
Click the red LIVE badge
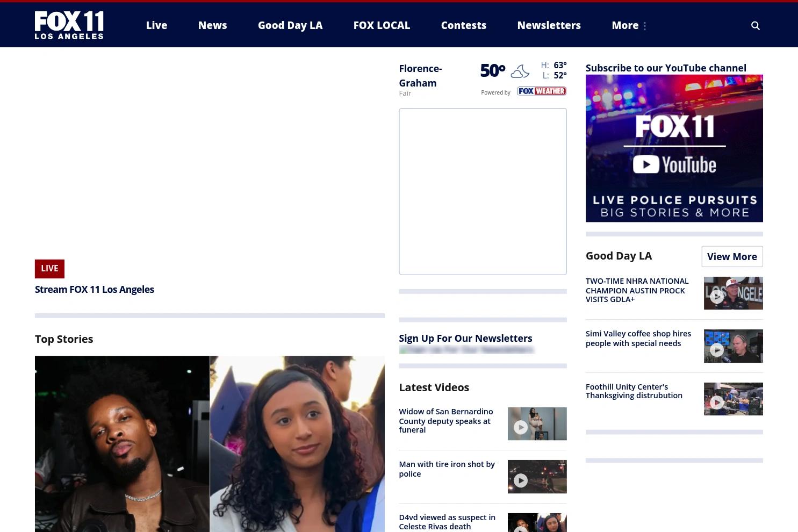49,269
